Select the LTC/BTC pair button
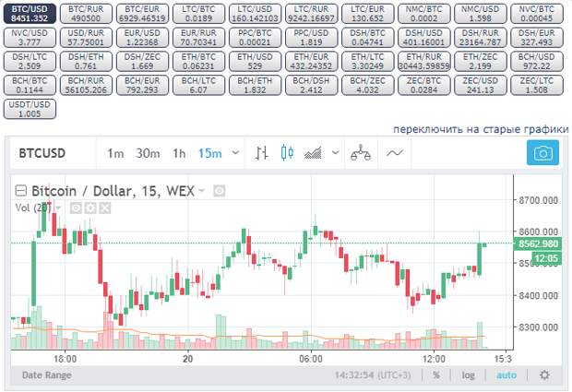Viewport: 572px width, 392px height. pos(198,14)
